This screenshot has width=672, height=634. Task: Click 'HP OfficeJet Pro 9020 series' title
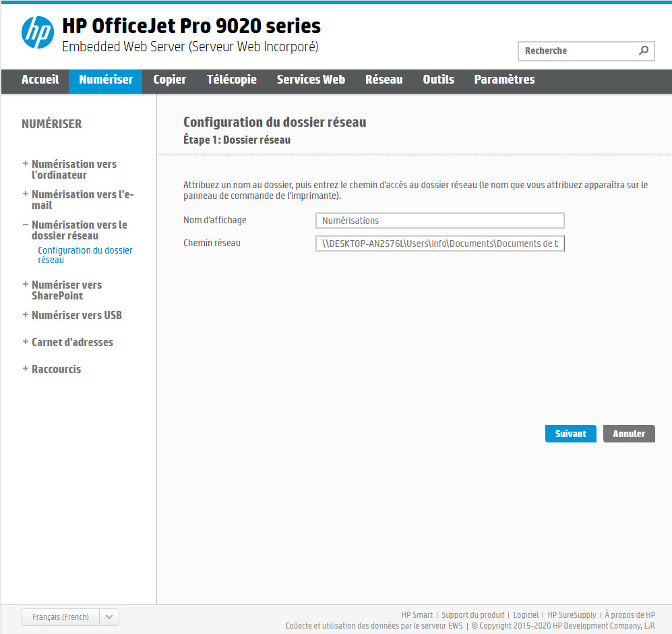[191, 26]
